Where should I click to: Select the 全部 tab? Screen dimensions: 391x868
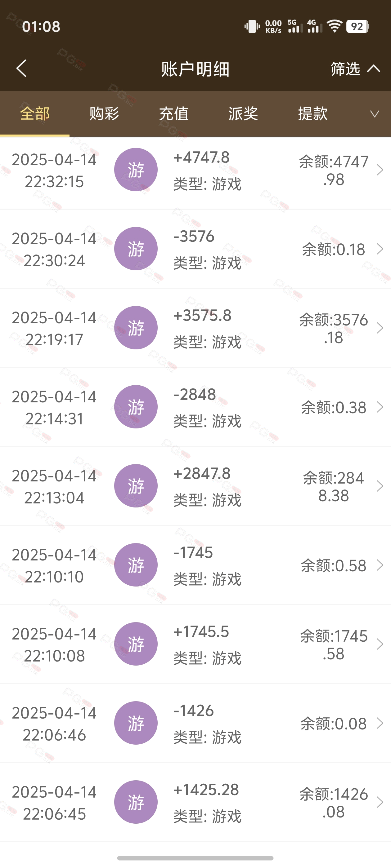tap(35, 113)
